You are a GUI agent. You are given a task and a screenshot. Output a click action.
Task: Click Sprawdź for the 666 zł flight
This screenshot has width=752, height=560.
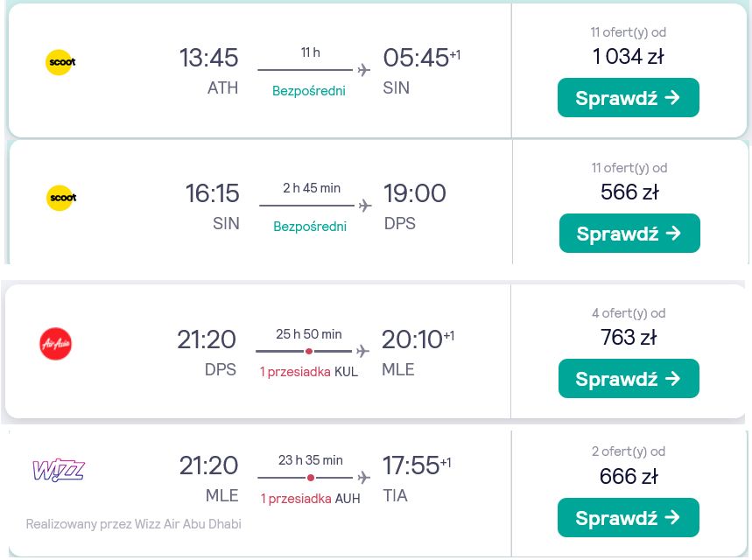click(x=629, y=518)
